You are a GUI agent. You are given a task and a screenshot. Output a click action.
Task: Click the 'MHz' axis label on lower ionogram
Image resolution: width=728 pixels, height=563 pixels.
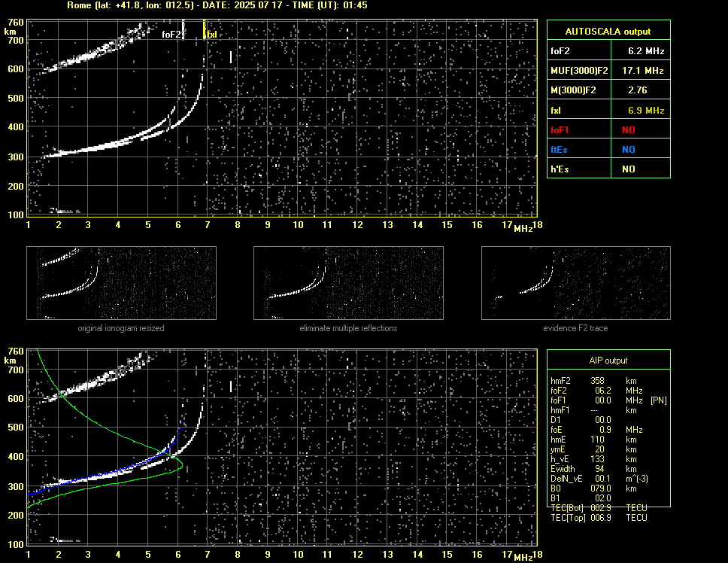pyautogui.click(x=523, y=558)
